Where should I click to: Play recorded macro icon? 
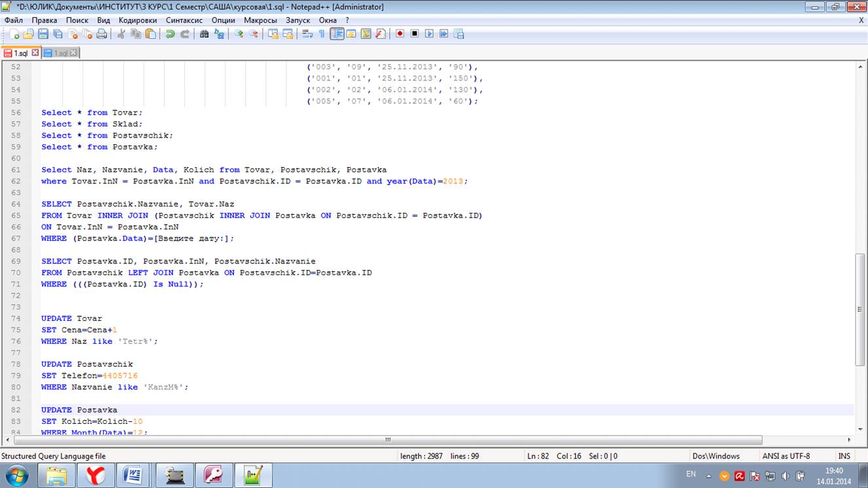(x=429, y=34)
